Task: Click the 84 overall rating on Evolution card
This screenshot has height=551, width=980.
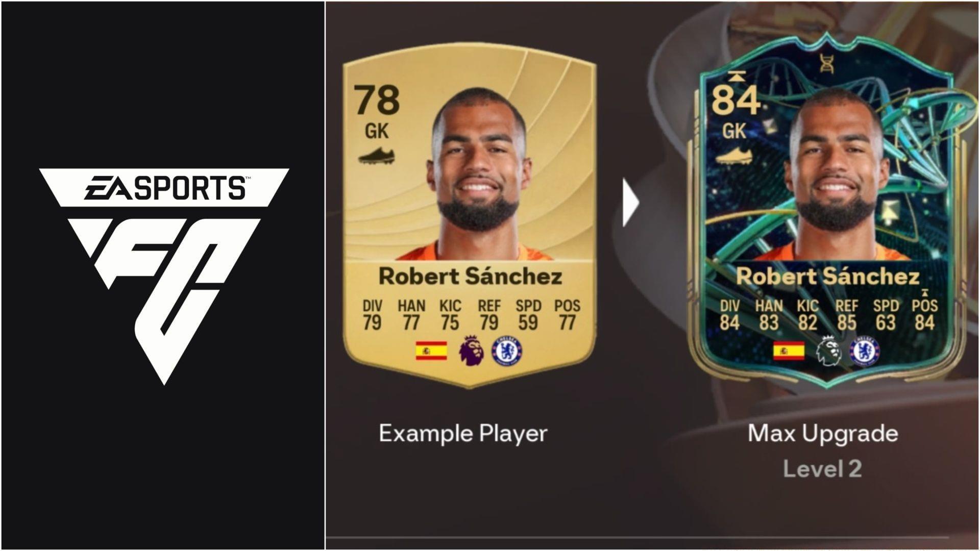Action: pos(736,101)
